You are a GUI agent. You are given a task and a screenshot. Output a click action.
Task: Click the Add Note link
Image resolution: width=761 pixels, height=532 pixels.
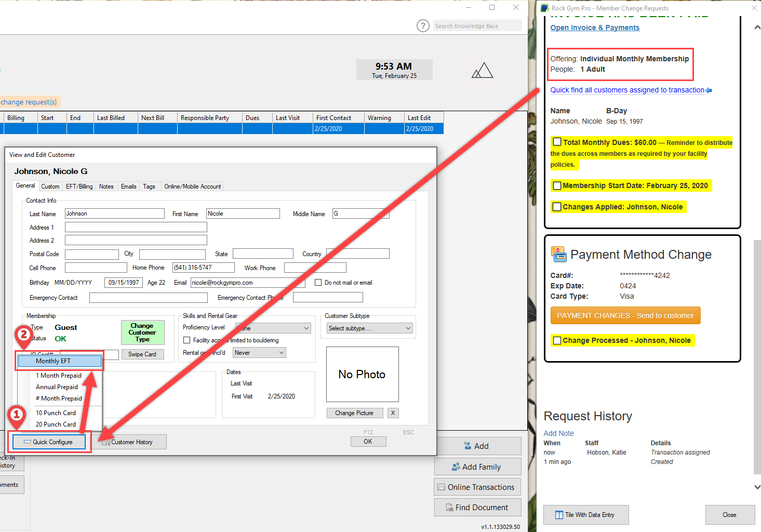559,433
